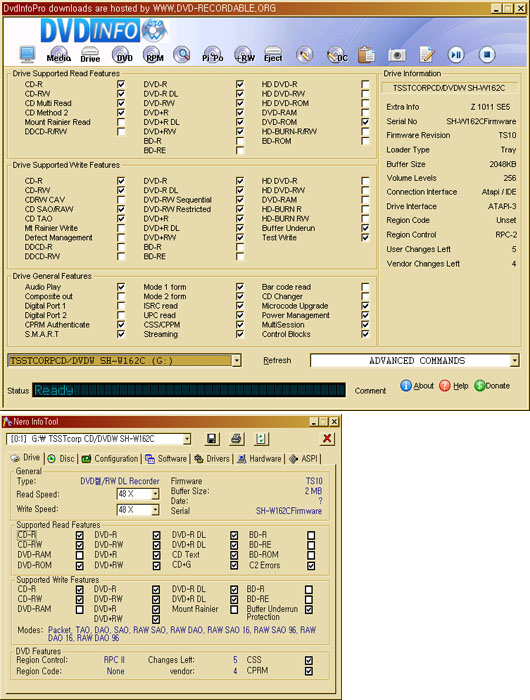Toggle DVD-RAM read checkbox in Nero InfoTool
The image size is (530, 700).
pos(79,555)
